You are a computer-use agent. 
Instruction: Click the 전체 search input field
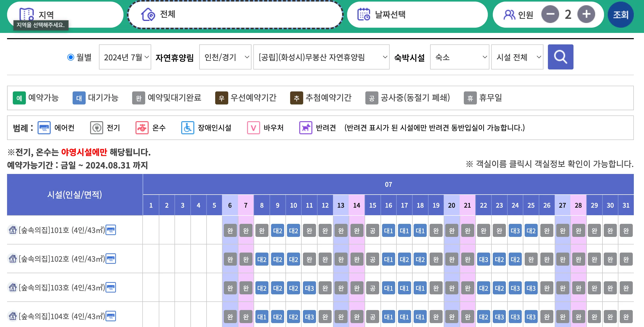tap(235, 15)
